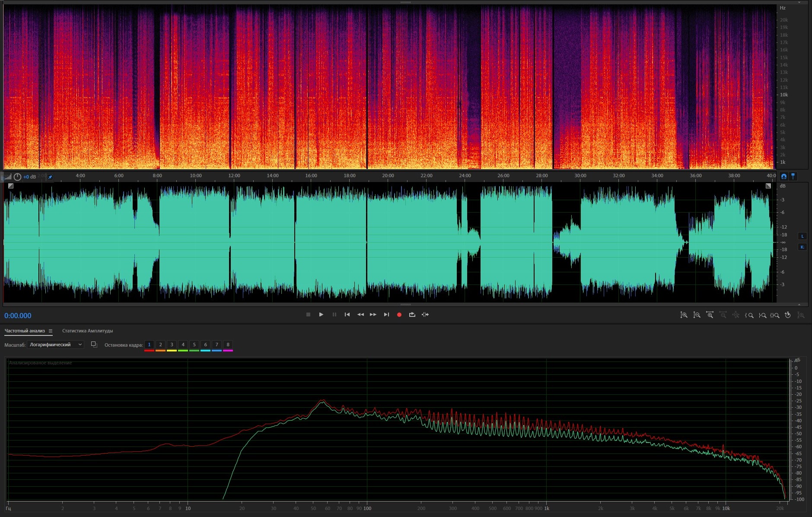The height and width of the screenshot is (517, 812).
Task: Toggle skip selection playback icon
Action: pos(425,315)
